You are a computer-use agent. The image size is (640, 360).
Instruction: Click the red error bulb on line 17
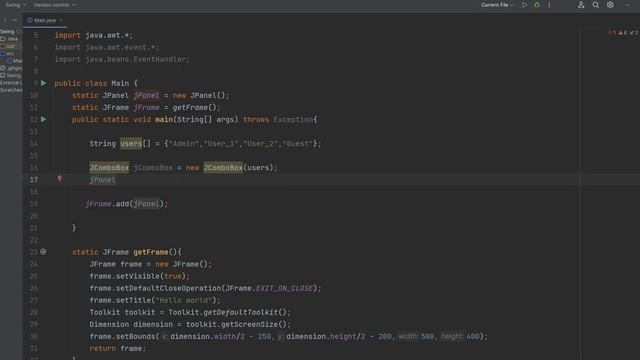click(x=60, y=179)
